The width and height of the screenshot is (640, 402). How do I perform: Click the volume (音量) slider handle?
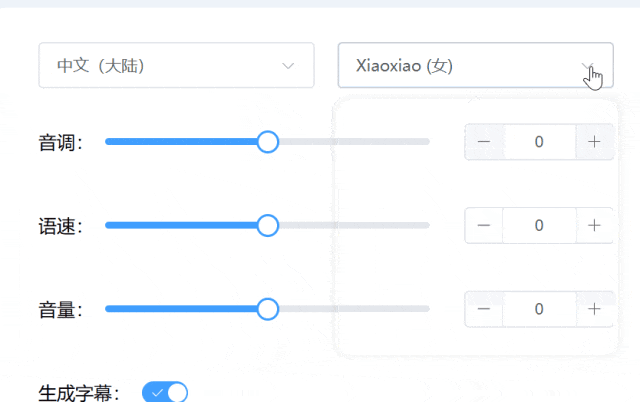click(267, 309)
